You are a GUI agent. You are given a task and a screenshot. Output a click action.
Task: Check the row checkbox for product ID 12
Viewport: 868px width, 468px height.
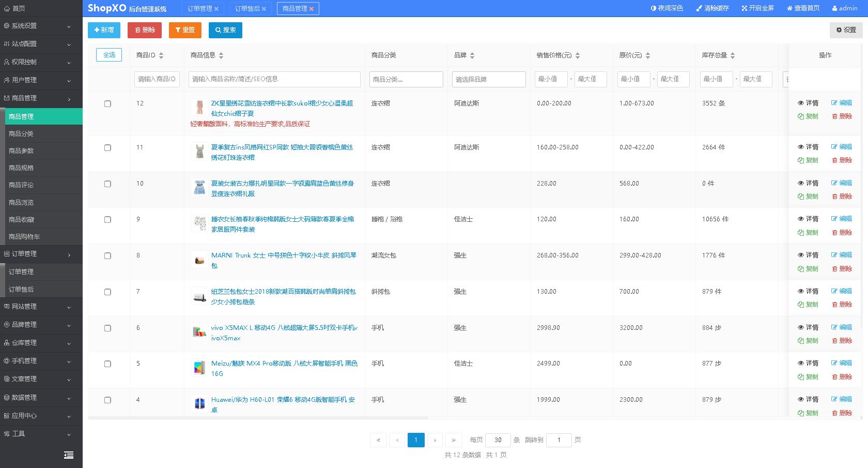(x=107, y=103)
